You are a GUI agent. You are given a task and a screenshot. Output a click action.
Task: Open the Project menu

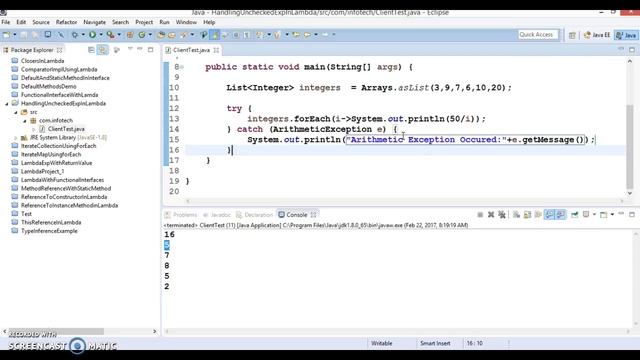144,22
